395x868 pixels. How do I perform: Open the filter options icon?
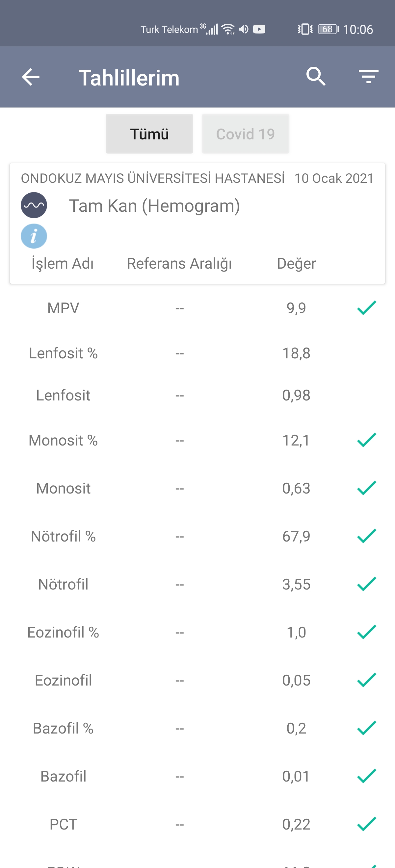(x=368, y=77)
